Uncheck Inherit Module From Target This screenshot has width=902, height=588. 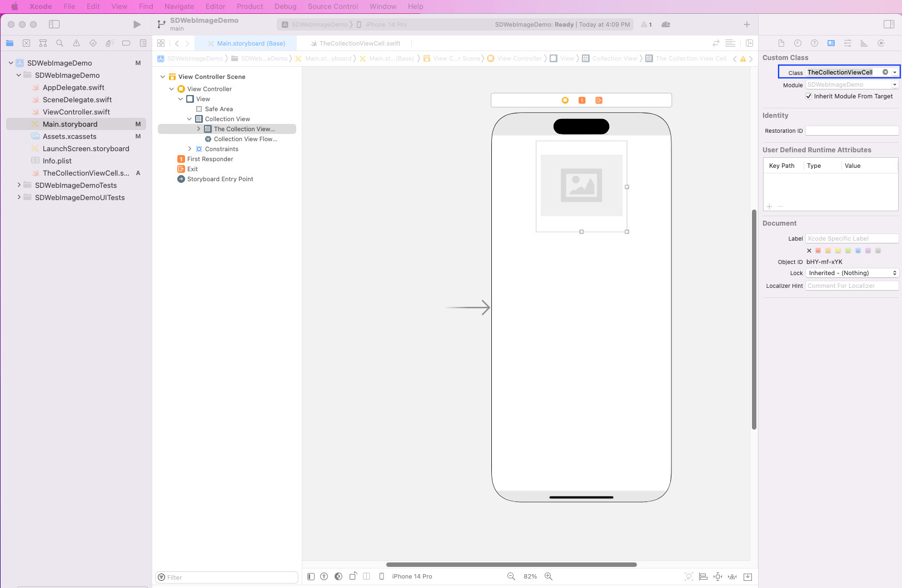tap(809, 96)
